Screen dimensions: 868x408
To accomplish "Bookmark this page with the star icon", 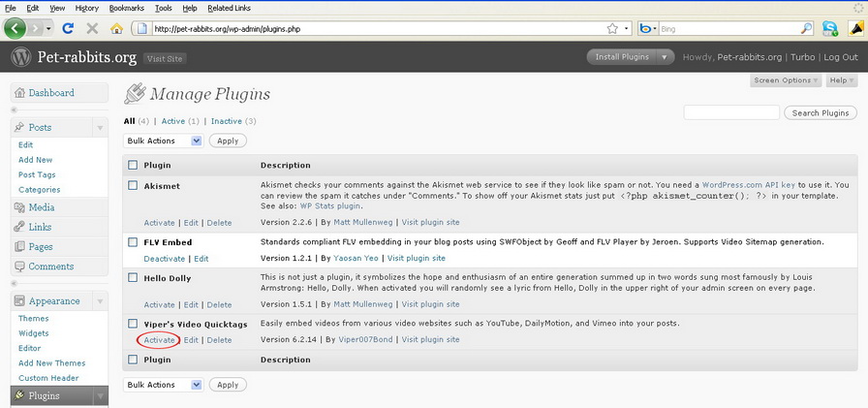I will point(612,29).
